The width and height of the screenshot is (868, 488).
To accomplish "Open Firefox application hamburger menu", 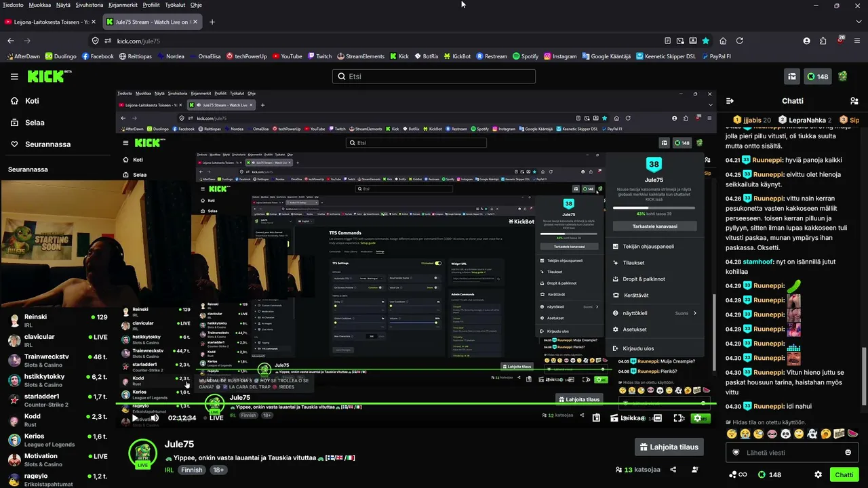I will pos(857,41).
